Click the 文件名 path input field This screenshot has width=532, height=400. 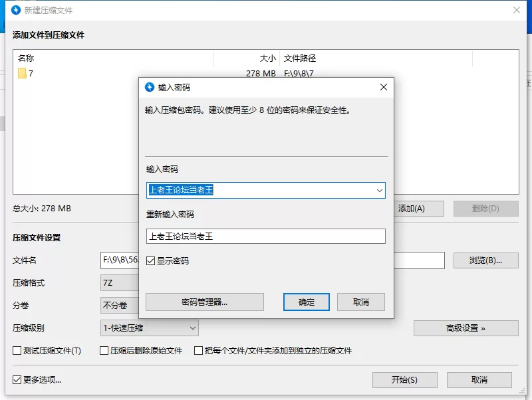point(272,260)
